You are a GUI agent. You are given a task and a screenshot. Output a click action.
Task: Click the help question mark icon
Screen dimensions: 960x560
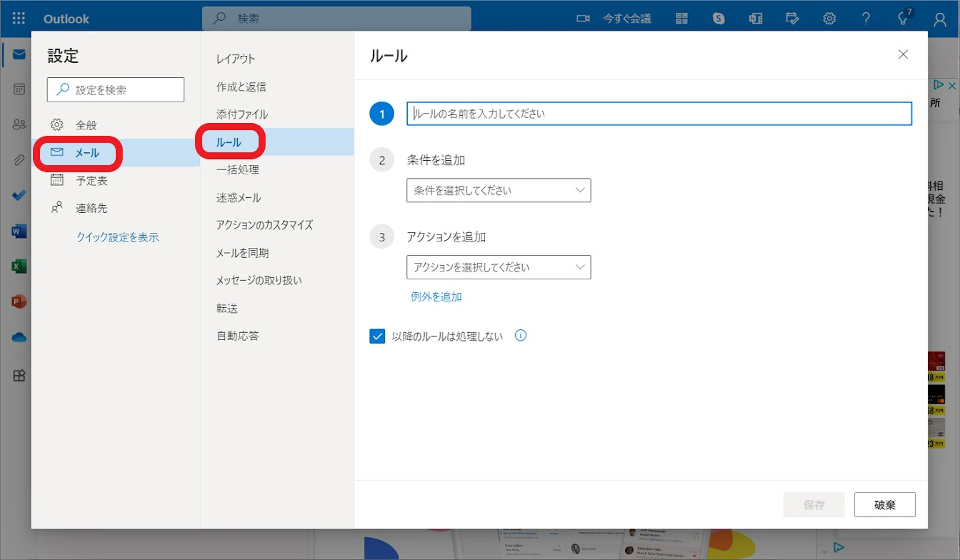click(x=866, y=19)
